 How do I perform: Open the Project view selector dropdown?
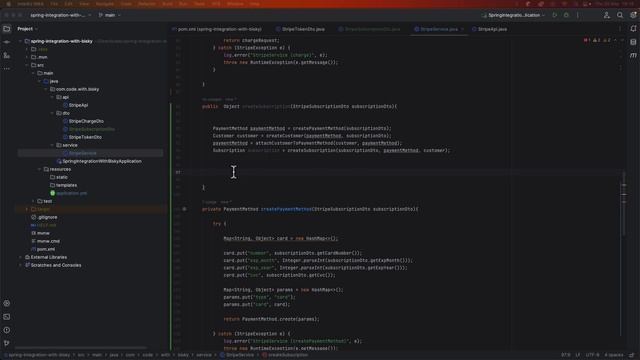pos(27,29)
